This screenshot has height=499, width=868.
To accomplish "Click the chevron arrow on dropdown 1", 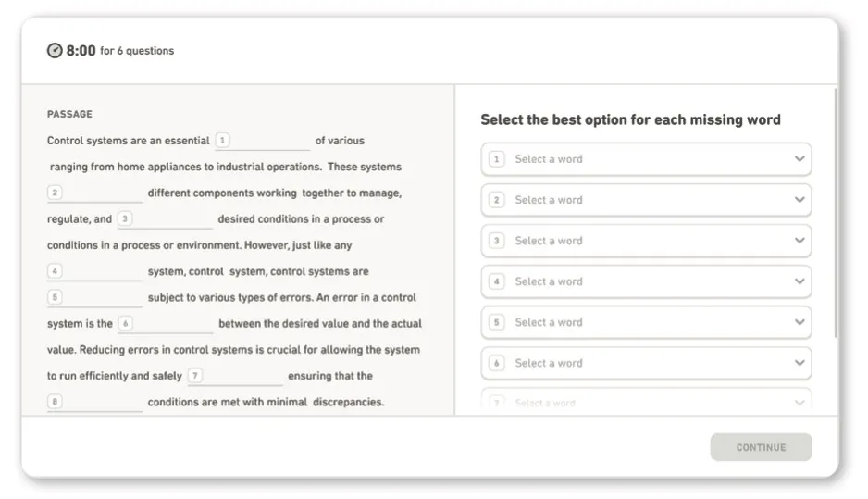I will tap(800, 159).
